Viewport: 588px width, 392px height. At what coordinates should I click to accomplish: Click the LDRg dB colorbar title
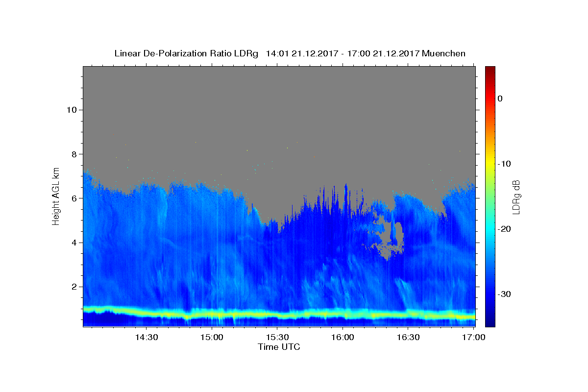(516, 196)
